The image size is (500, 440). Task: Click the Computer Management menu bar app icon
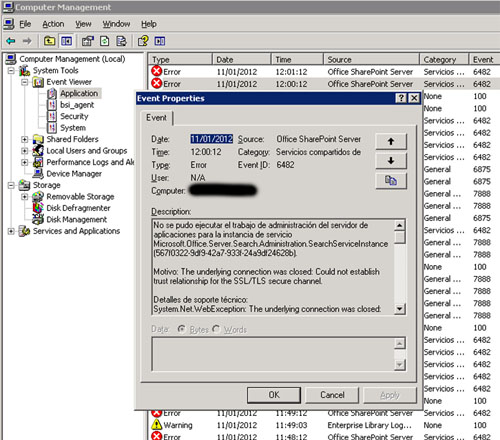click(9, 24)
